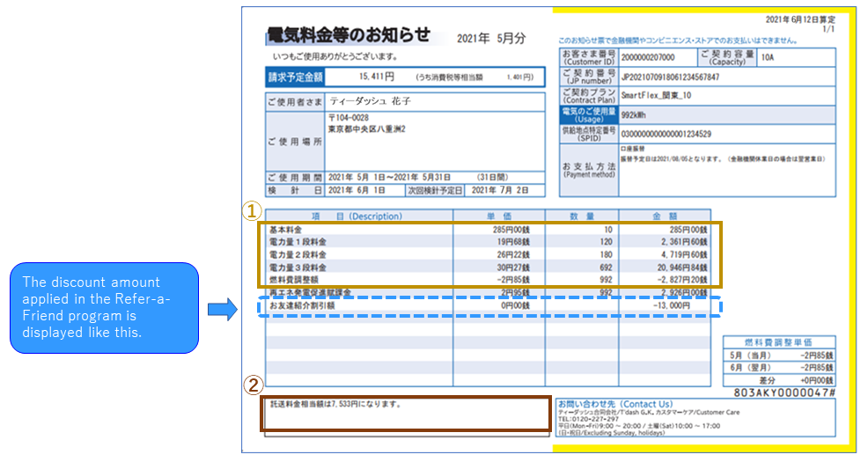The image size is (868, 462).
Task: Click the Customer ID value 2000000207000
Action: click(645, 58)
